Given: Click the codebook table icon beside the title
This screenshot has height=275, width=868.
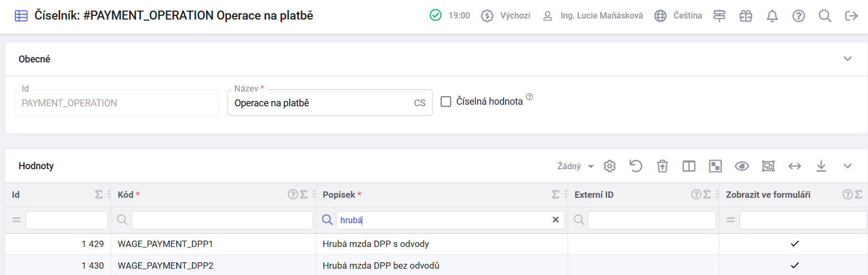Looking at the screenshot, I should (21, 16).
